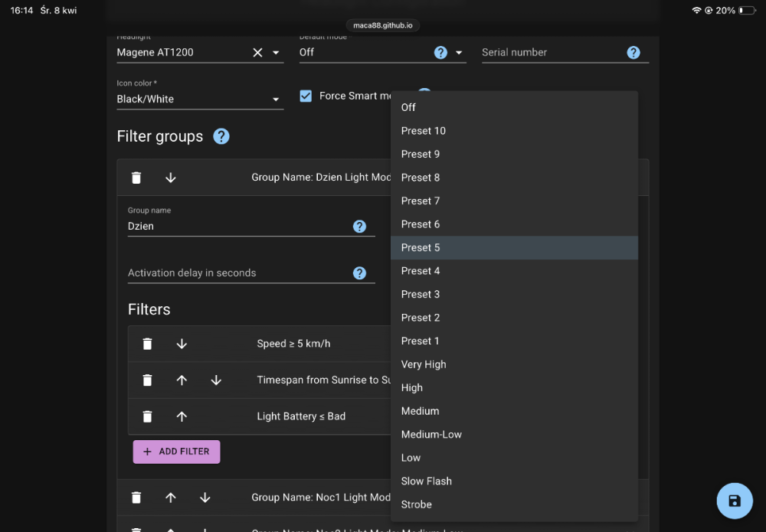Open help icon next to Filter groups
Viewport: 766px width, 532px height.
click(x=221, y=136)
